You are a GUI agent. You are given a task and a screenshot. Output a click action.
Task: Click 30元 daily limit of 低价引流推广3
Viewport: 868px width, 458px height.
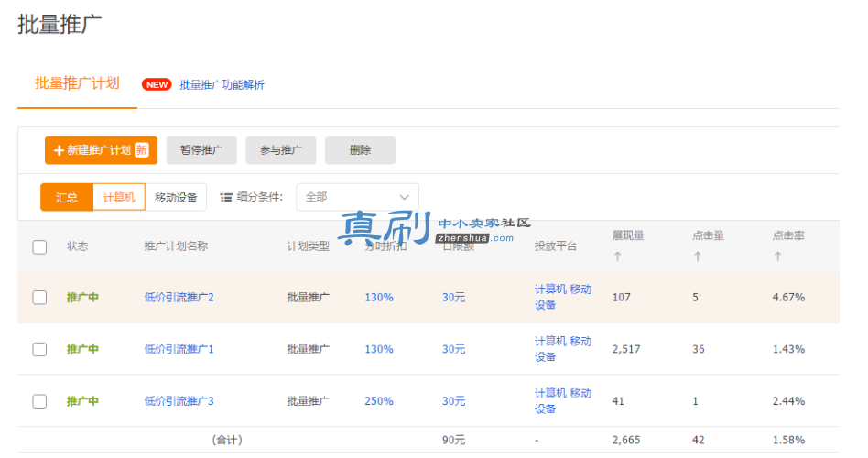[x=453, y=401]
